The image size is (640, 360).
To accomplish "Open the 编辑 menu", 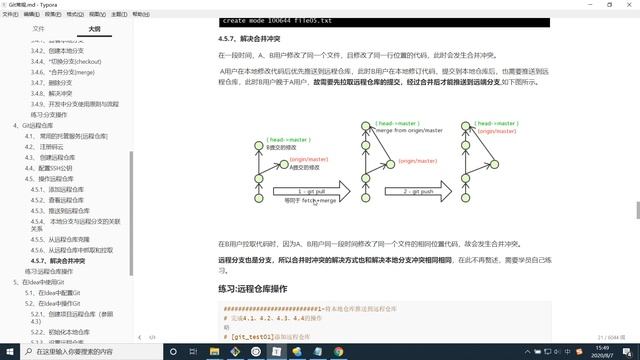I will 31,14.
